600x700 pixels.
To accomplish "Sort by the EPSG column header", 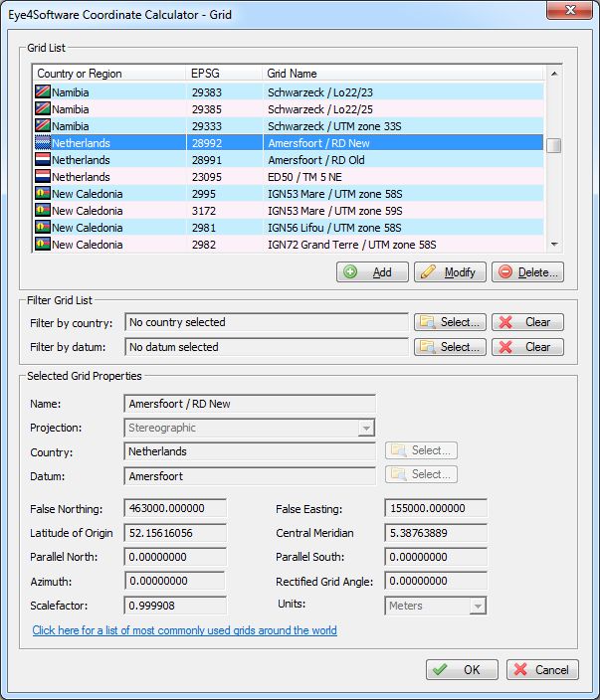I will click(223, 74).
